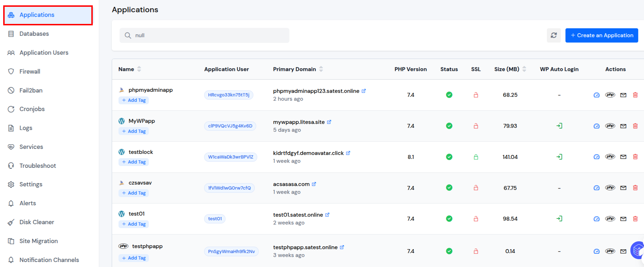Open the testblock application name
Screen dimensions: 644x267
141,152
